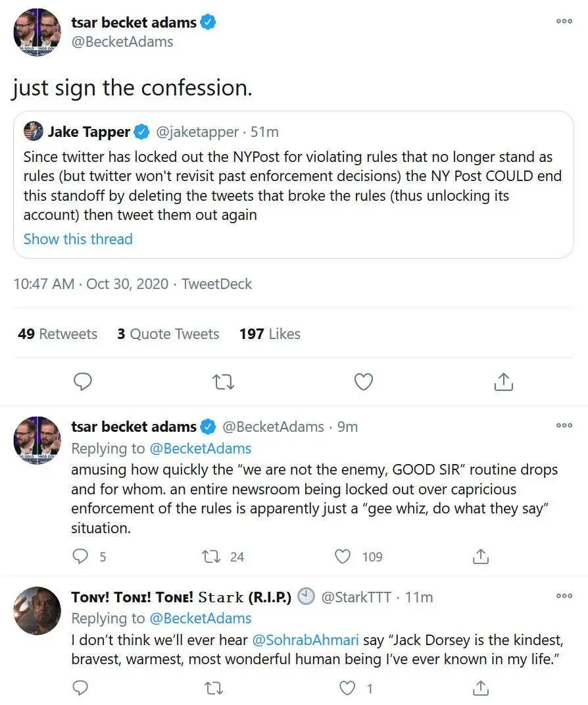Click "Show this thread" link
The width and height of the screenshot is (588, 705).
tap(78, 239)
